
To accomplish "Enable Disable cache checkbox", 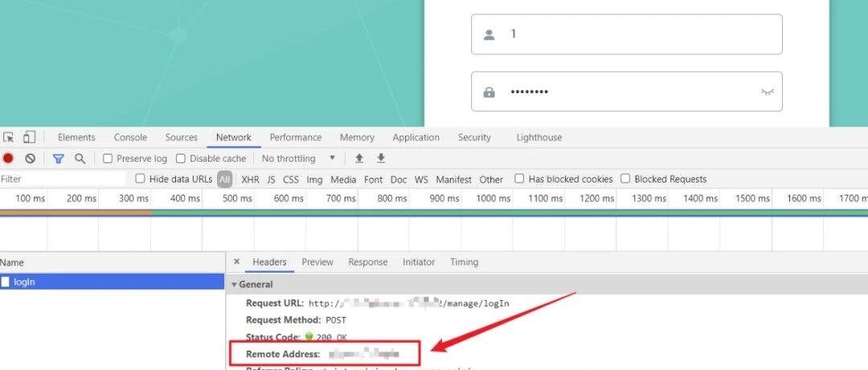I will [181, 158].
